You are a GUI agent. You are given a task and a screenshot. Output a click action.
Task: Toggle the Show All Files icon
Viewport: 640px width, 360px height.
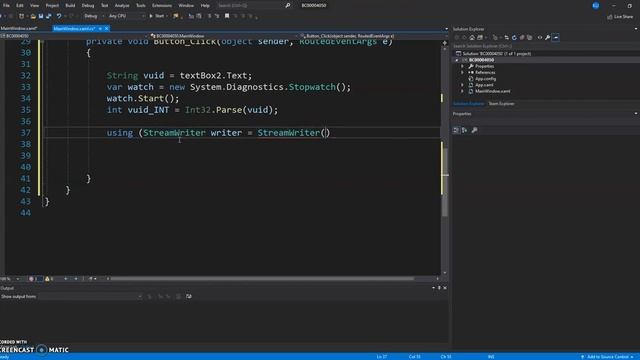[530, 38]
